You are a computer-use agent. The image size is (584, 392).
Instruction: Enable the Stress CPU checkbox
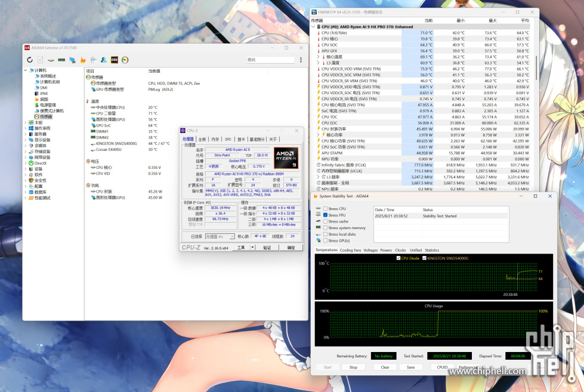[326, 209]
